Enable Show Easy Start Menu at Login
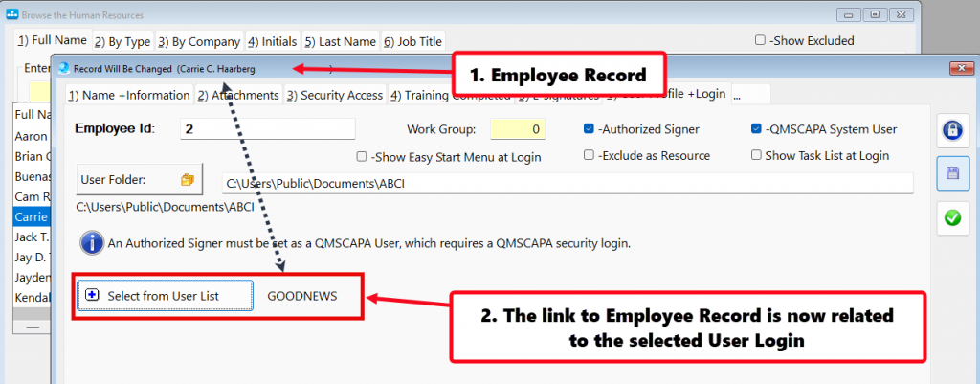Image resolution: width=980 pixels, height=384 pixels. tap(363, 156)
